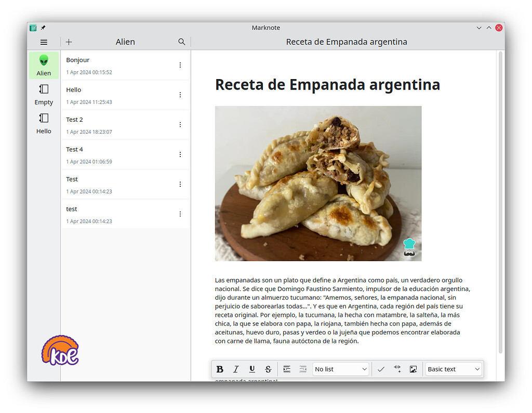This screenshot has height=413, width=532.
Task: Decrease list indentation
Action: pyautogui.click(x=303, y=369)
